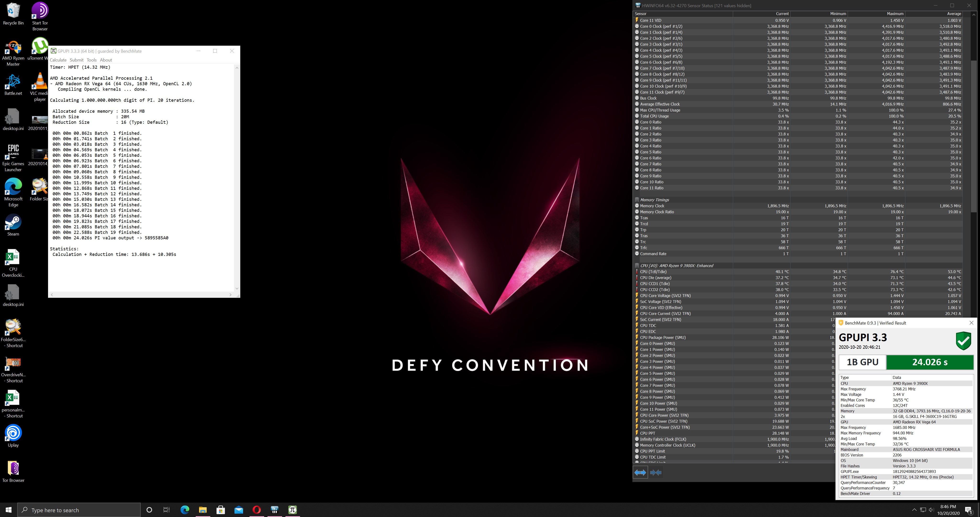Image resolution: width=980 pixels, height=517 pixels.
Task: Click HWiNFO vertical scrollbar thumb
Action: [x=974, y=136]
